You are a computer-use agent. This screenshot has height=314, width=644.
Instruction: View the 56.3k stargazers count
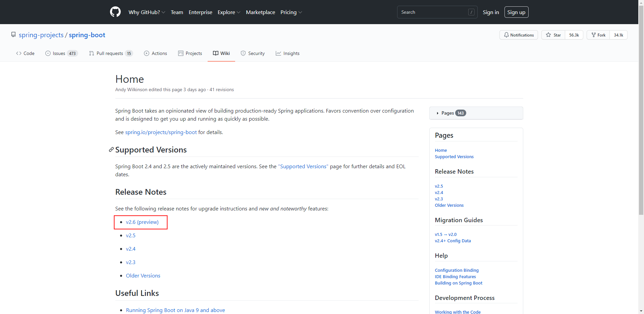tap(574, 35)
